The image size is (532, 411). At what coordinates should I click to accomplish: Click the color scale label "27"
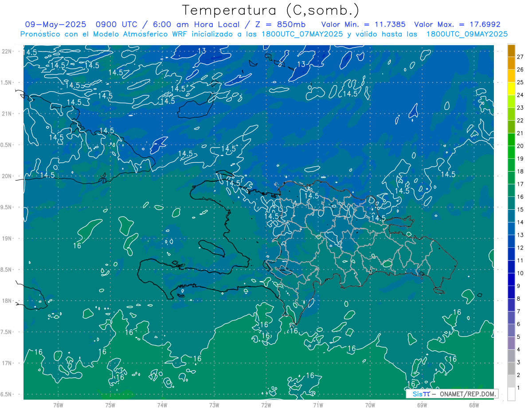coord(520,56)
